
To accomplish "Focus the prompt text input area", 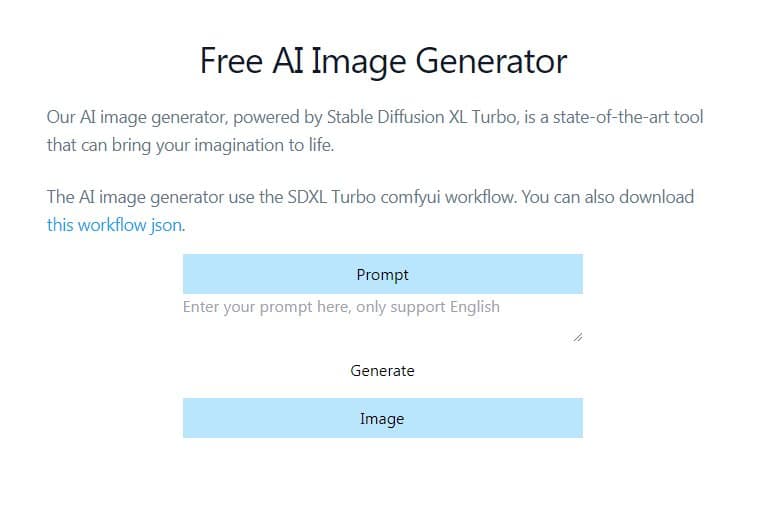I will tap(382, 320).
